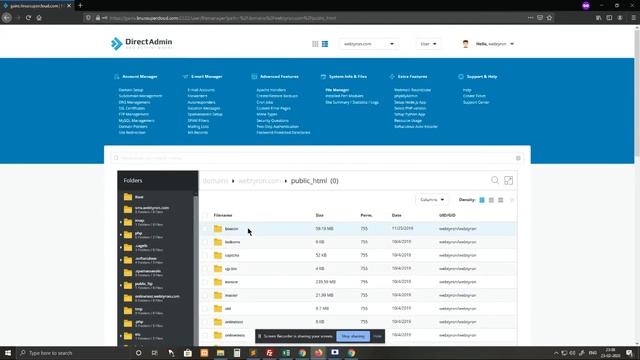Click the Account Manager section icon
Image resolution: width=640 pixels, height=360 pixels.
click(x=117, y=76)
